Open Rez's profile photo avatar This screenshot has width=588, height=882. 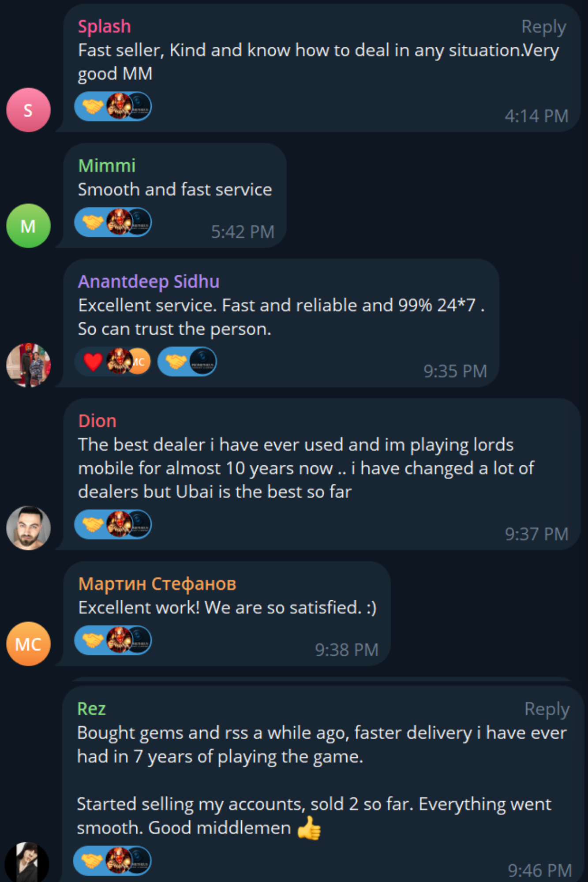click(x=27, y=862)
